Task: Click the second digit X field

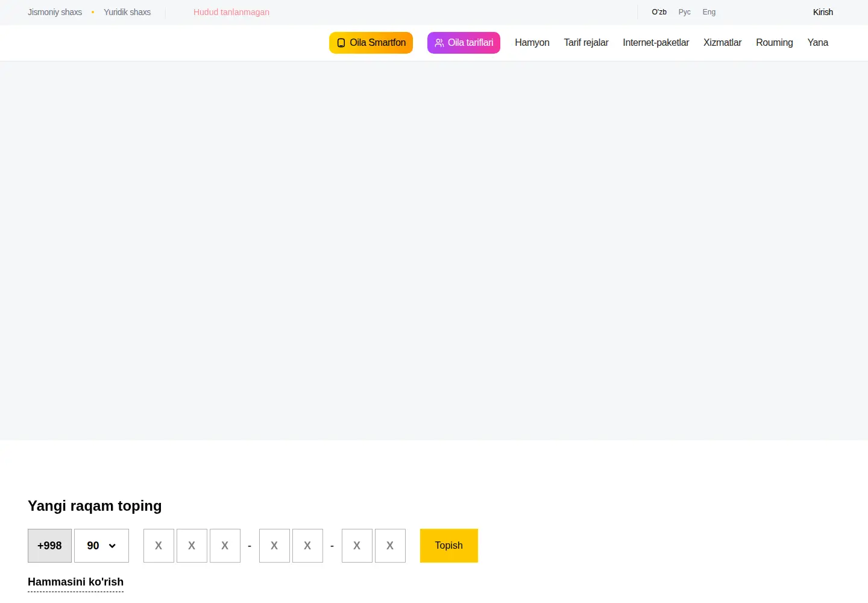Action: pos(192,546)
